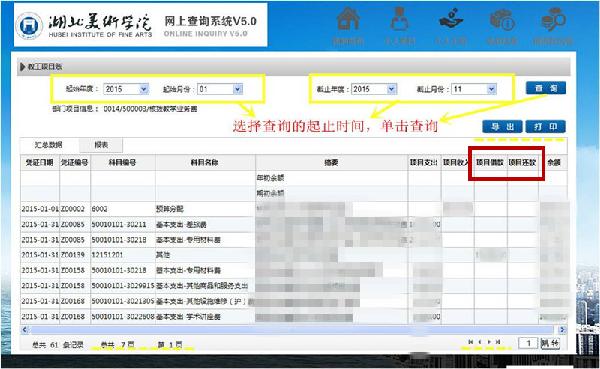This screenshot has height=369, width=600.
Task: Click subject code 50010101-3029915 cell
Action: pos(122,286)
